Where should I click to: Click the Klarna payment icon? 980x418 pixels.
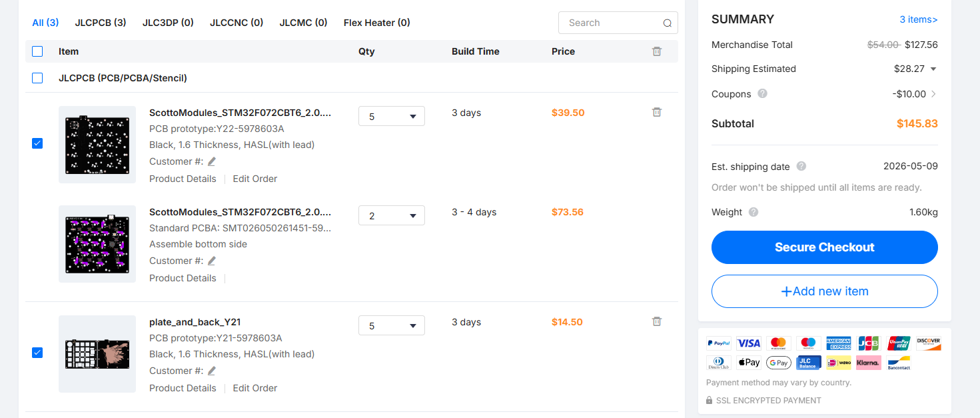(x=869, y=363)
